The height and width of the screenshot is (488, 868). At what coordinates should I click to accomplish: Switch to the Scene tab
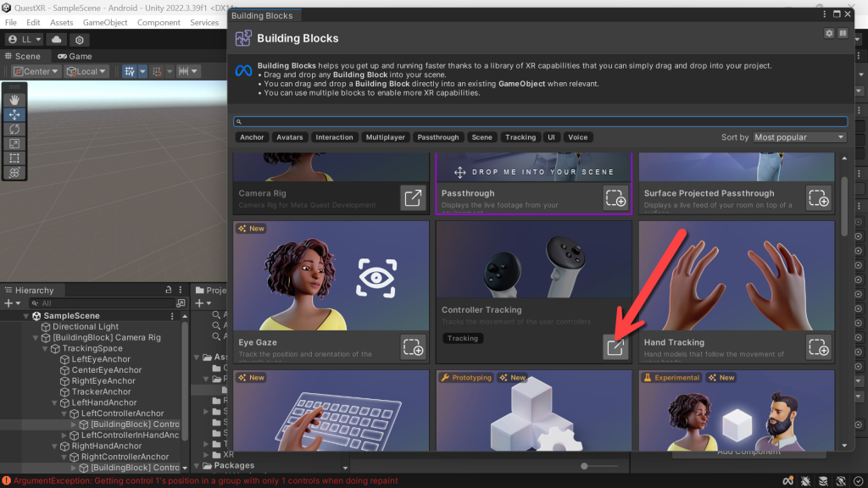coord(23,57)
